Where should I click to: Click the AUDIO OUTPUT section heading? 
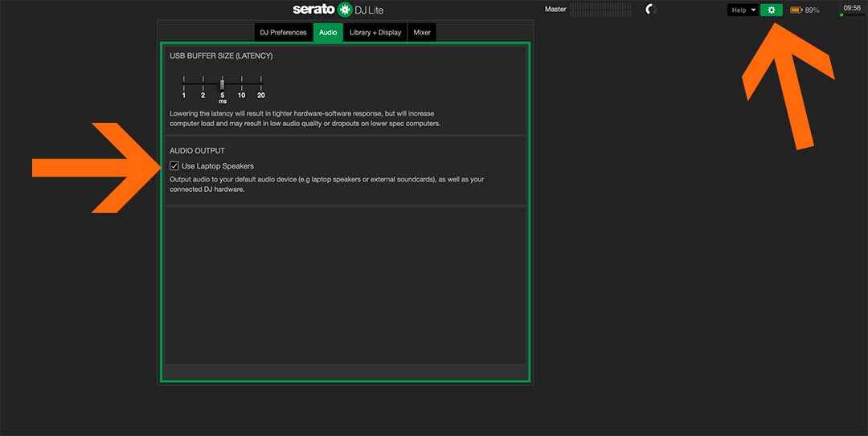coord(197,151)
